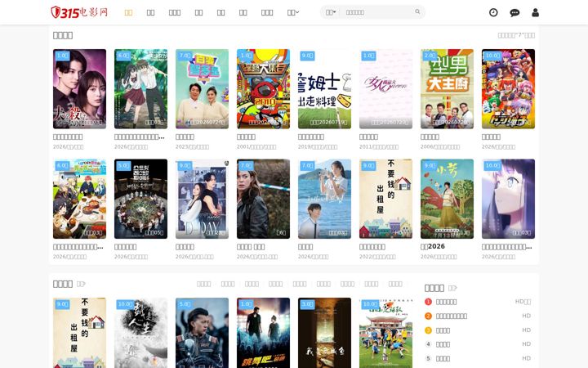Open the 女人 Queen pink poster
Screen dimensions: 588x368
tap(385, 88)
